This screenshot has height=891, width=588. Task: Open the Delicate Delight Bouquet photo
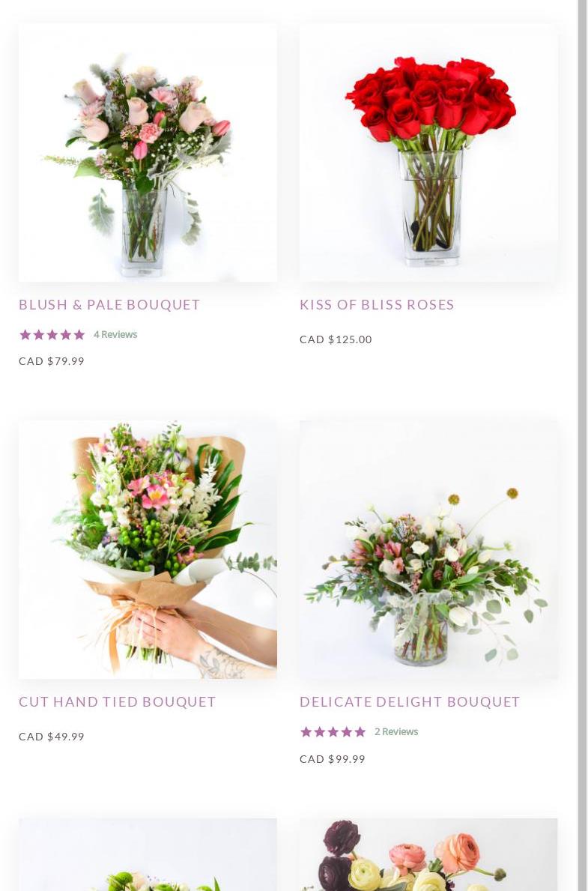point(428,549)
